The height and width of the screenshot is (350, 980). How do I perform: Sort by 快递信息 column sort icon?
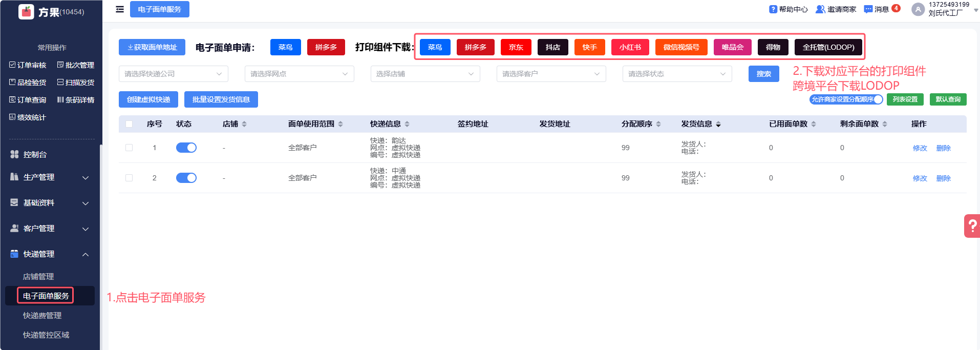click(x=407, y=124)
